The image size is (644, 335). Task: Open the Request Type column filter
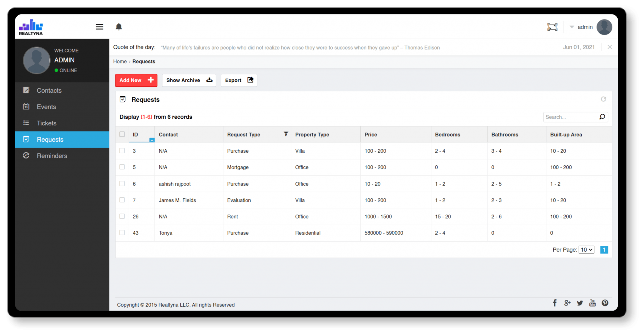tap(286, 134)
